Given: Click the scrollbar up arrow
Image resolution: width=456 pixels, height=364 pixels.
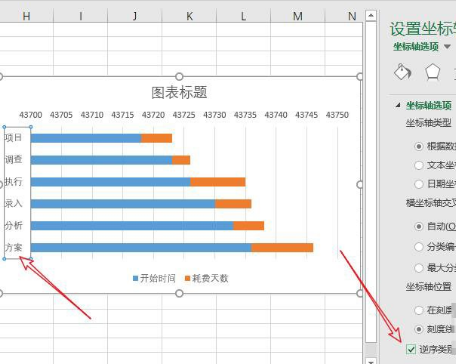Looking at the screenshot, I should coord(371,15).
